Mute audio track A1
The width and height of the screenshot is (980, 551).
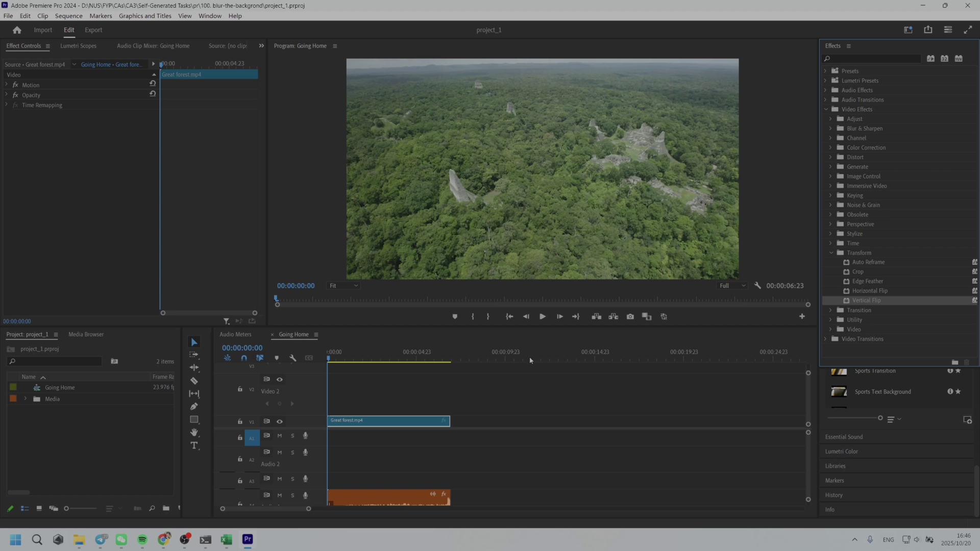(x=280, y=436)
